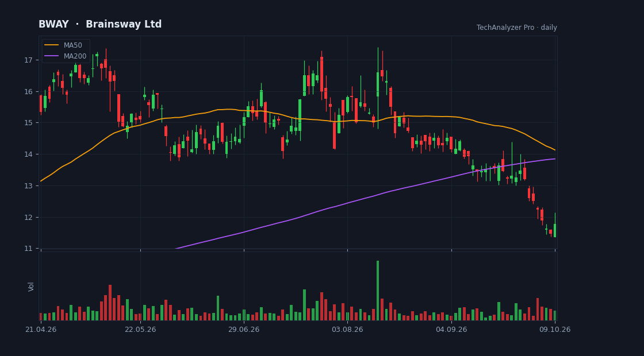The width and height of the screenshot is (644, 356).
Task: Click the "Vol" axis label
Action: click(x=31, y=287)
